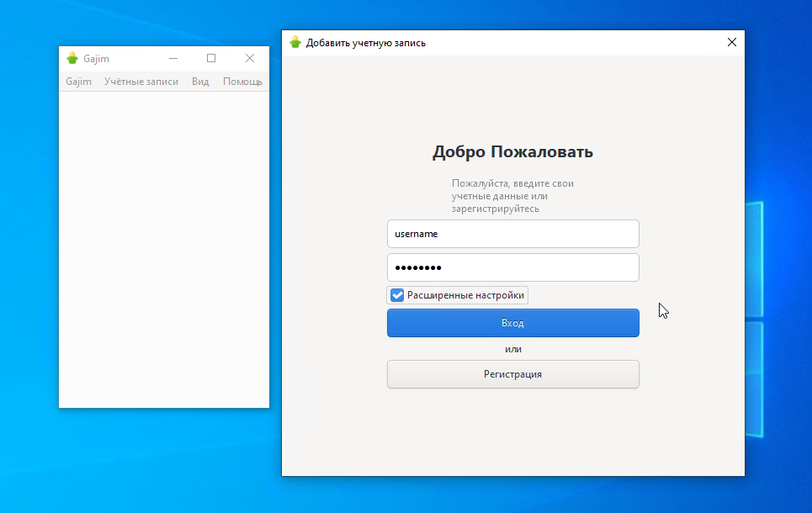Screen dimensions: 812x513
Task: Click the Gajim app icon in the main window title bar
Action: coord(72,59)
